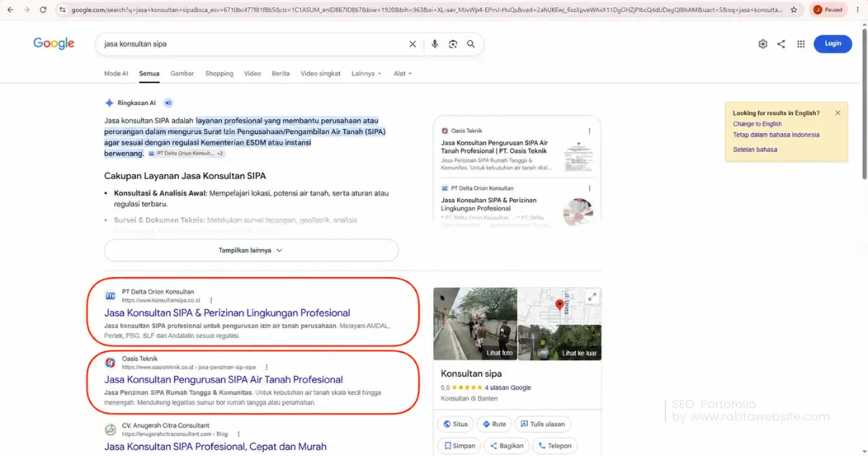The width and height of the screenshot is (868, 456).
Task: Search by image with Lens icon
Action: [x=453, y=44]
